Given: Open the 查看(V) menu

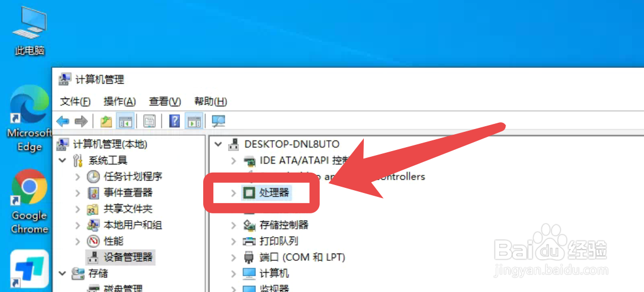Looking at the screenshot, I should click(x=165, y=101).
